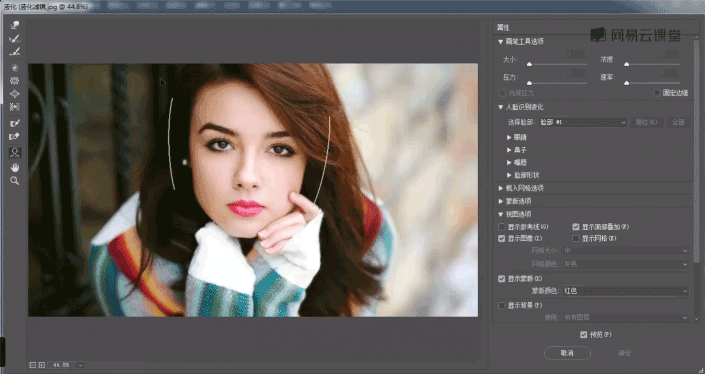Enable the 显示背景 checkbox
The height and width of the screenshot is (374, 705).
click(x=502, y=306)
